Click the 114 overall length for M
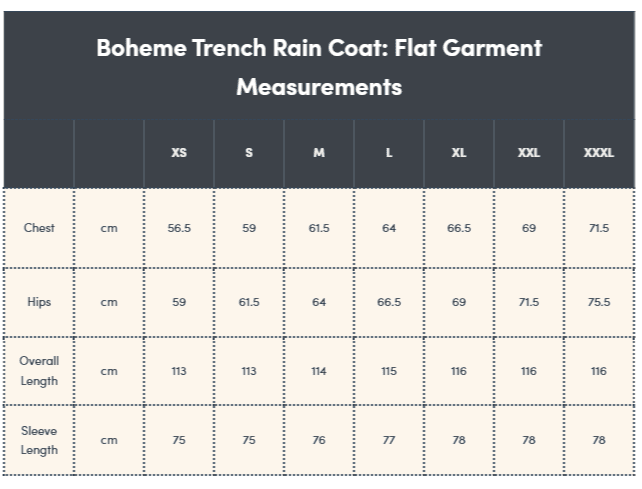This screenshot has height=489, width=642. (319, 371)
